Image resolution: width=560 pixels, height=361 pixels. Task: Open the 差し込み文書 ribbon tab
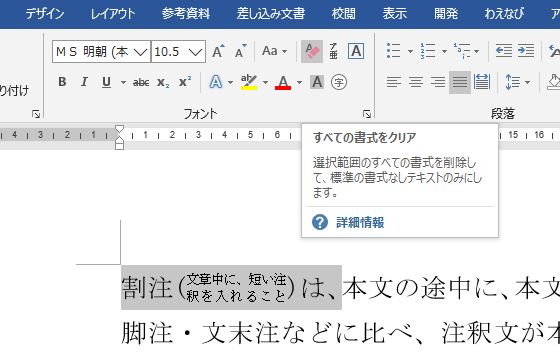[x=271, y=14]
